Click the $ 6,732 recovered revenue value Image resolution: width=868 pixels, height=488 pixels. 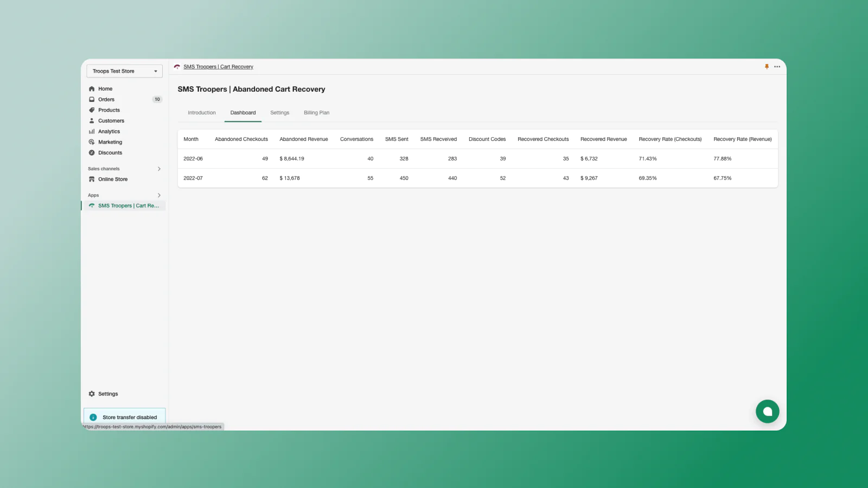[x=589, y=159]
